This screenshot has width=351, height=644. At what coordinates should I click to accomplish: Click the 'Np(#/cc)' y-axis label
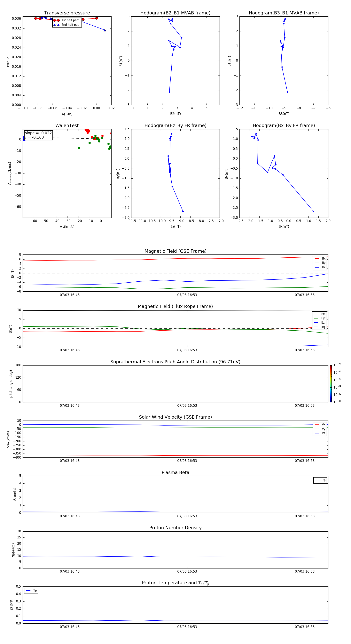pos(13,550)
